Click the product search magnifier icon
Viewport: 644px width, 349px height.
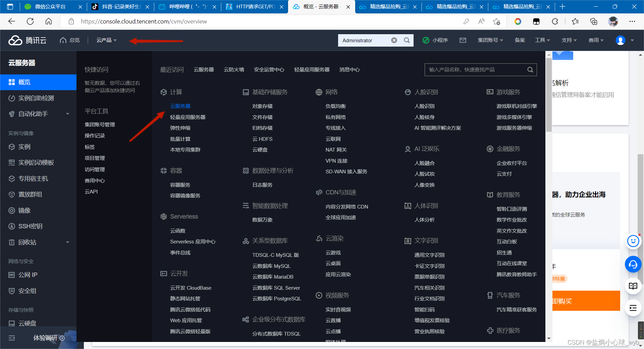coord(530,70)
